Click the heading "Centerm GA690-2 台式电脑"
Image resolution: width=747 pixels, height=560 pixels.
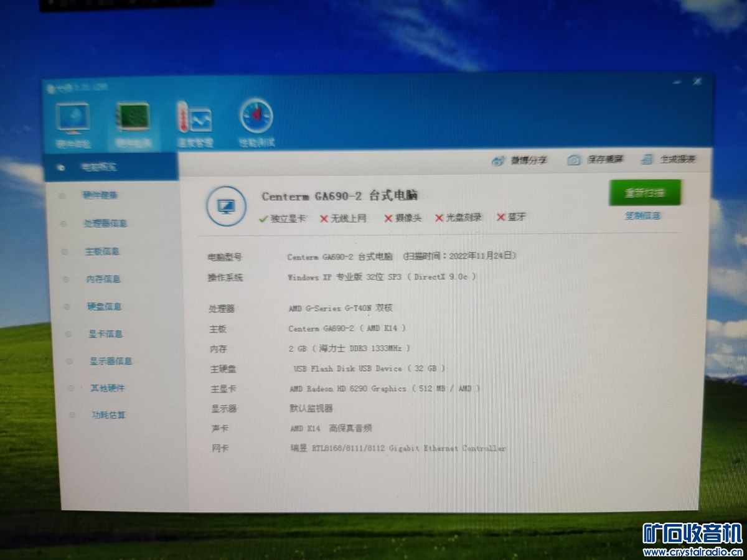point(340,195)
